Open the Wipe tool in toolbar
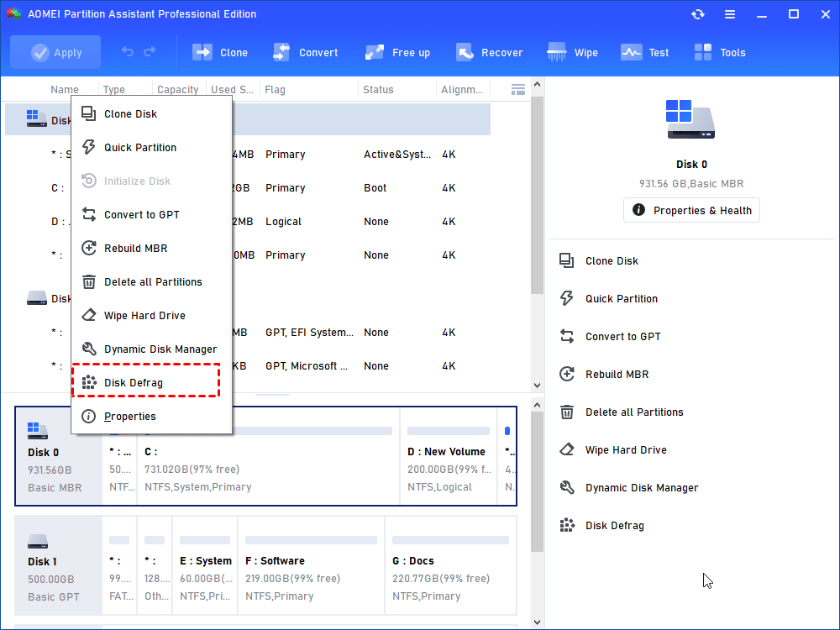Screen dimensions: 840x630 coord(573,52)
